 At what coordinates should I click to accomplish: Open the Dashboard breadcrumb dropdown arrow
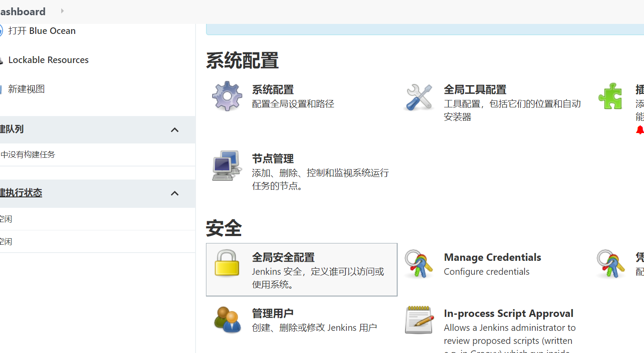(62, 11)
